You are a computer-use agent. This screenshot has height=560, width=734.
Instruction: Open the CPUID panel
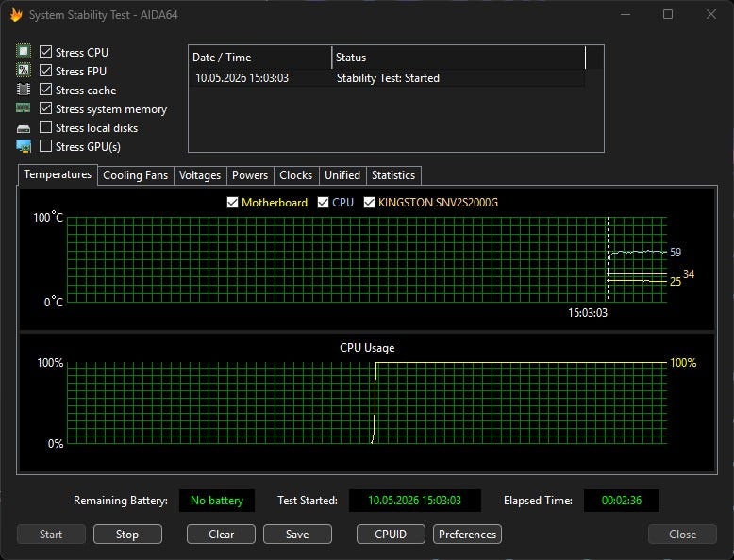pos(391,535)
